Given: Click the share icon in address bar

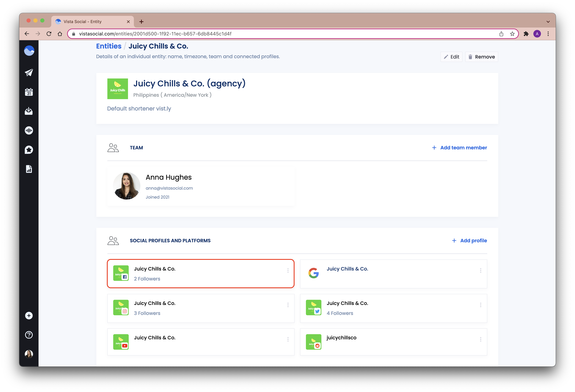Looking at the screenshot, I should pos(501,34).
